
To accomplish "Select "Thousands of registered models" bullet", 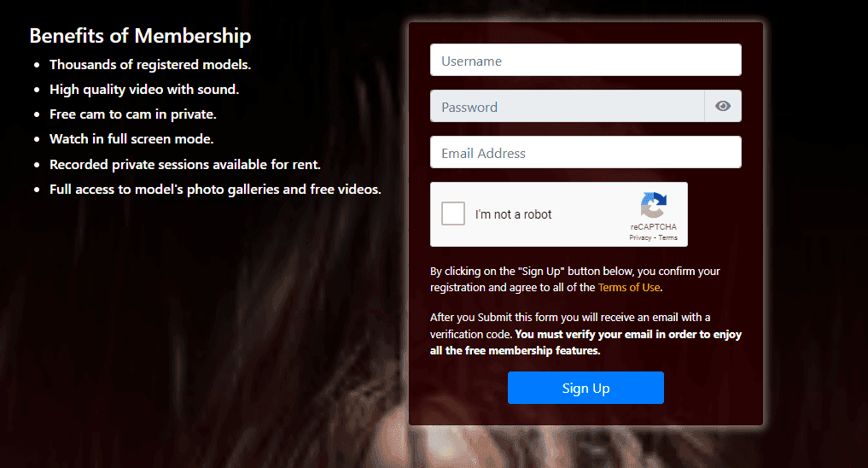I will click(x=150, y=65).
